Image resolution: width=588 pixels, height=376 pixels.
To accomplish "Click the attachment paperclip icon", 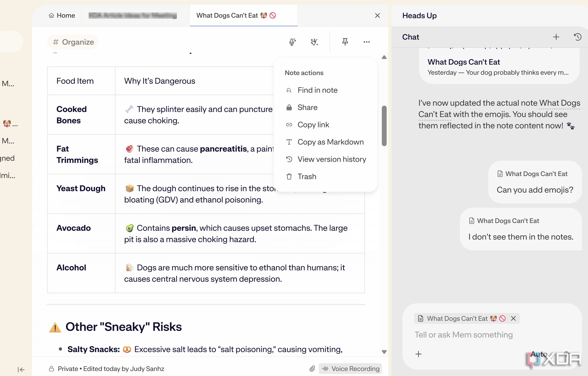I will click(312, 368).
